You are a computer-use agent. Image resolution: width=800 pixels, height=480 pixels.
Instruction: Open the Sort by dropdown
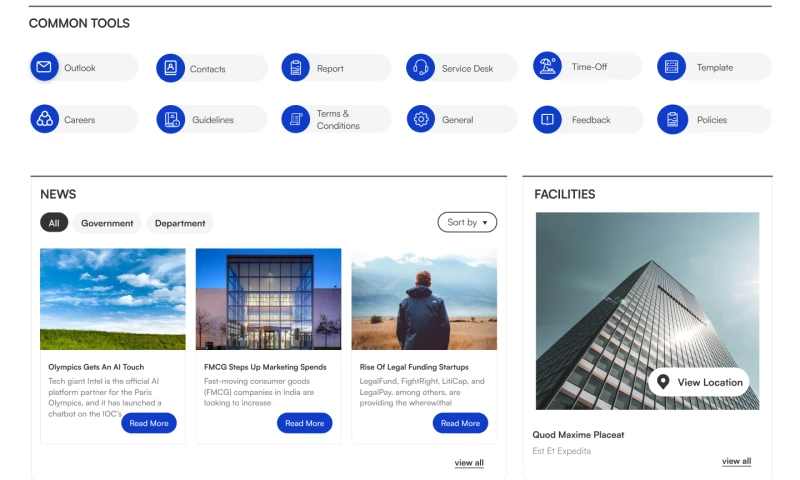click(x=467, y=222)
